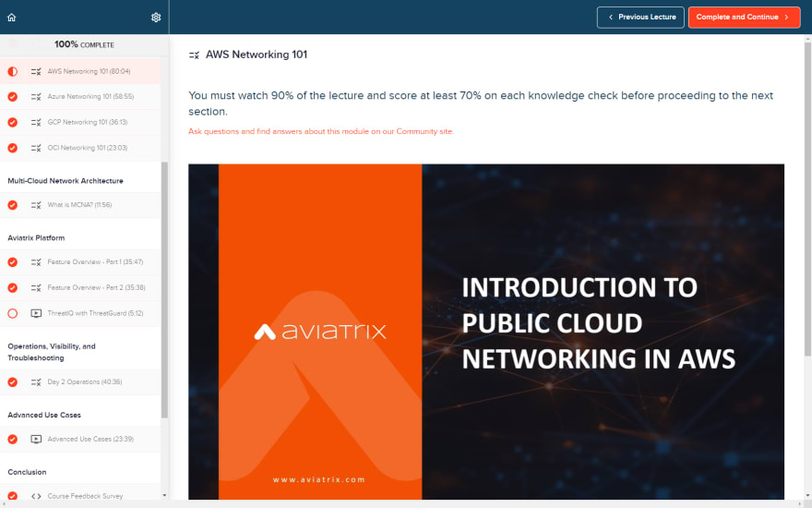Viewport: 812px width, 508px height.
Task: Click the completed checkmark for What is MCNA?
Action: tap(12, 205)
